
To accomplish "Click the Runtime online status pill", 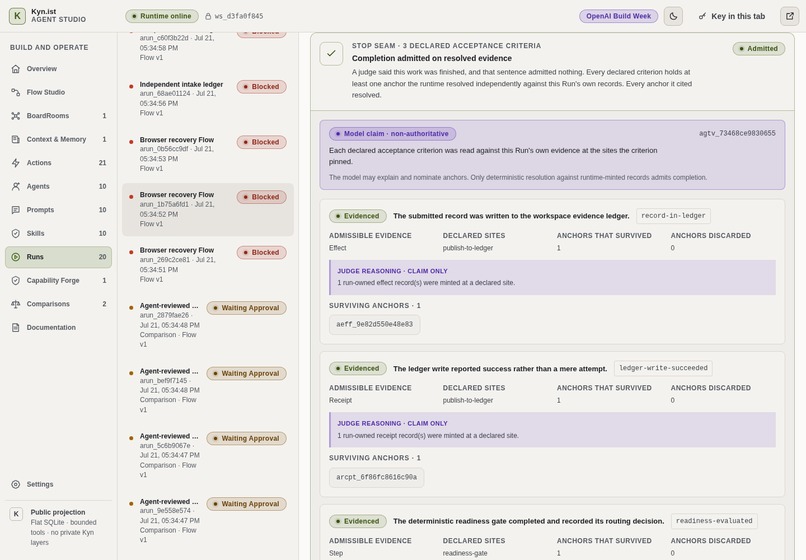I will [162, 16].
